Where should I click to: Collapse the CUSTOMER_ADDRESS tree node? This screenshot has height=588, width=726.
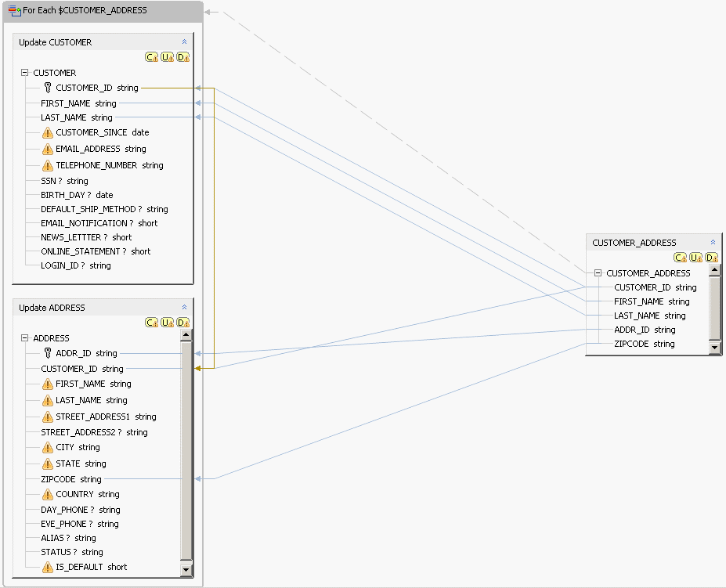pyautogui.click(x=598, y=272)
